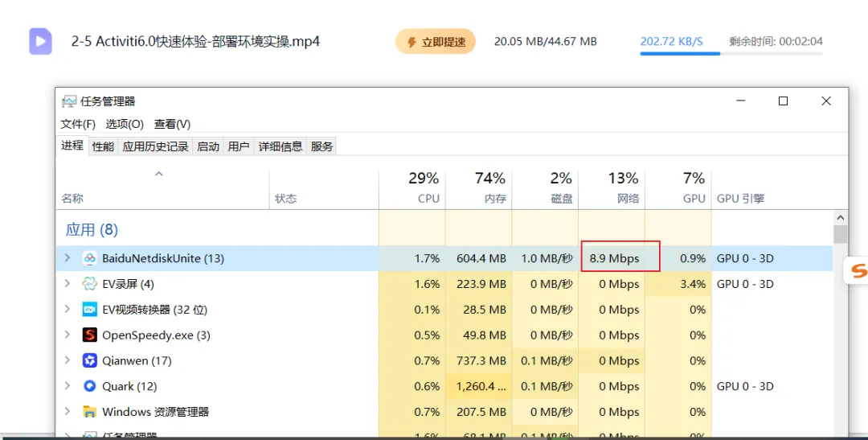Expand the EV录屏 process group
The image size is (868, 440).
pyautogui.click(x=68, y=283)
